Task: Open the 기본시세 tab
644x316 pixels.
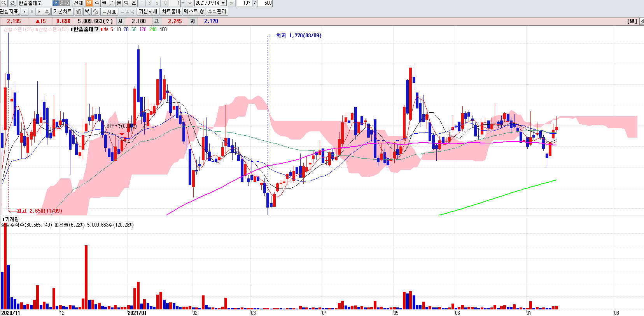Action: tap(148, 12)
